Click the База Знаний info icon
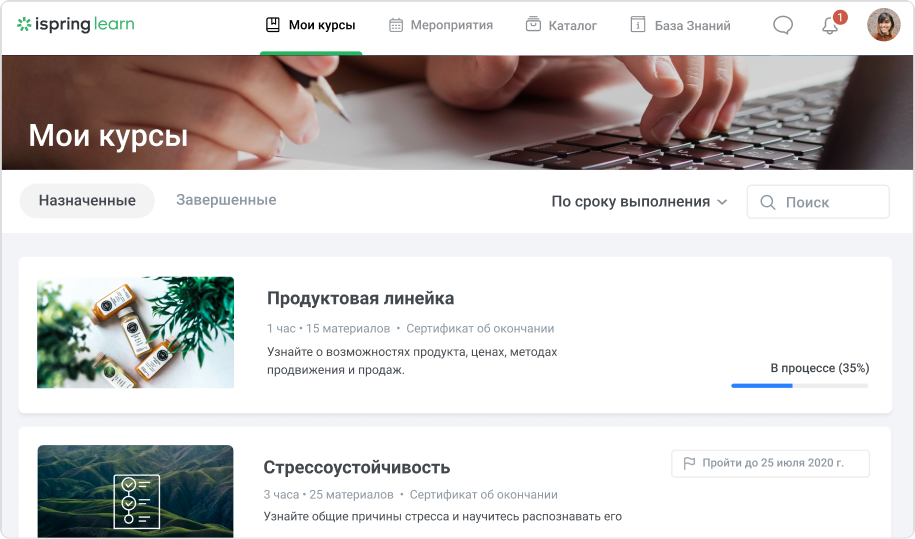 (638, 24)
